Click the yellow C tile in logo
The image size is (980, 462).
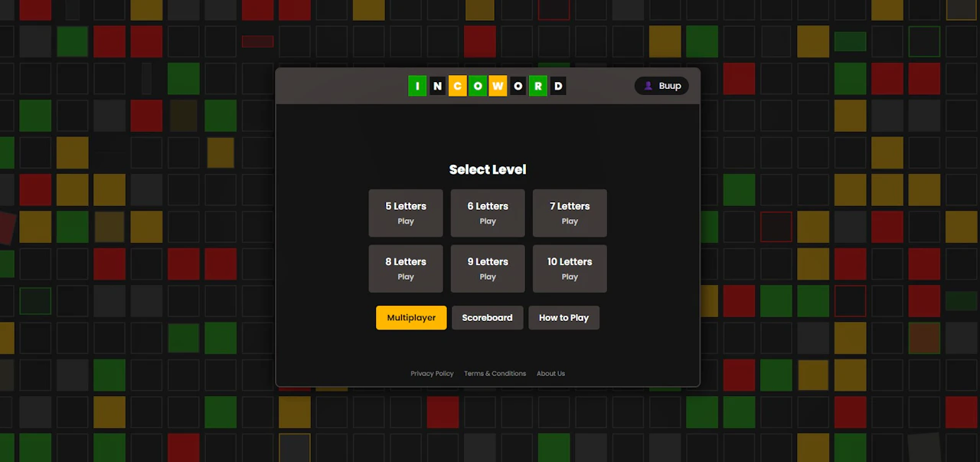pos(457,86)
